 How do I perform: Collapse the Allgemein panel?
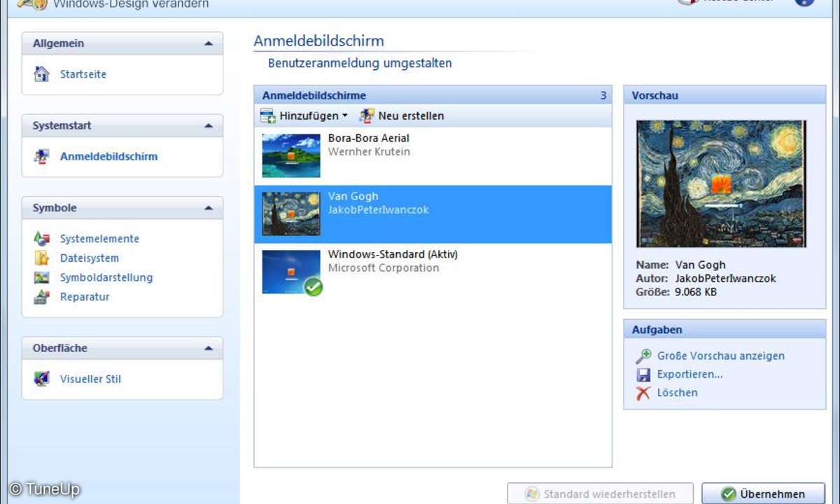point(208,43)
